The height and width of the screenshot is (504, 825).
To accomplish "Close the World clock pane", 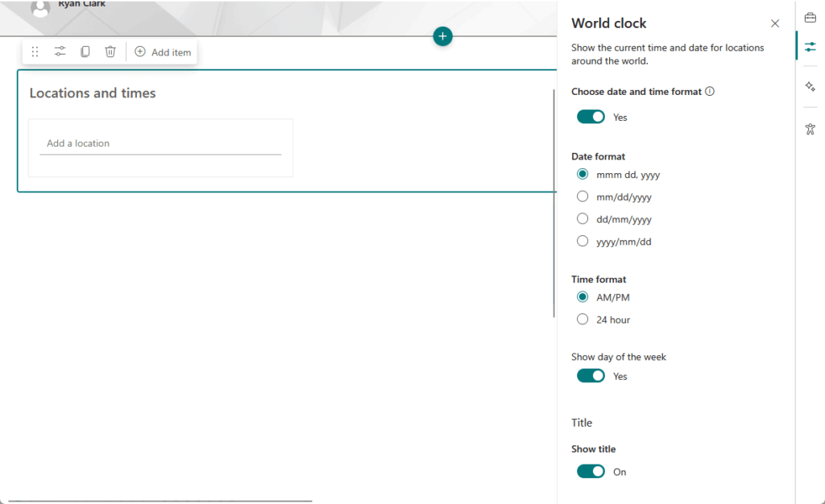I will pos(775,23).
